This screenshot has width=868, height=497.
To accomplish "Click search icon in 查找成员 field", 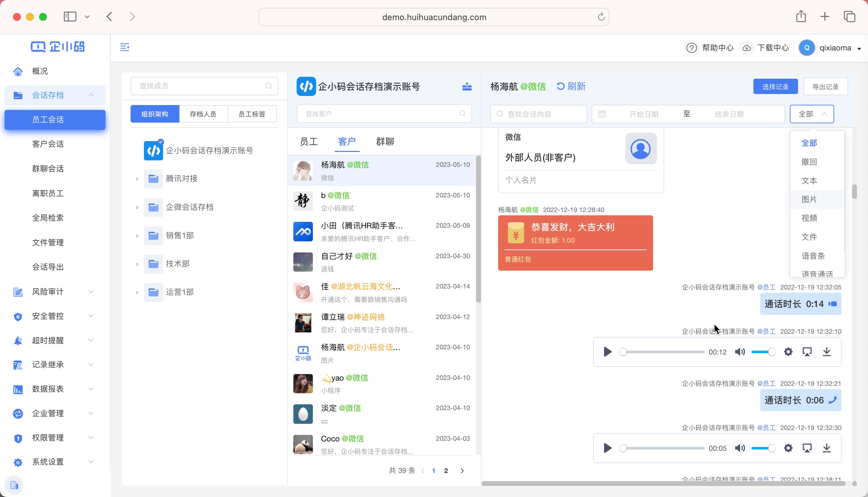I will [269, 86].
